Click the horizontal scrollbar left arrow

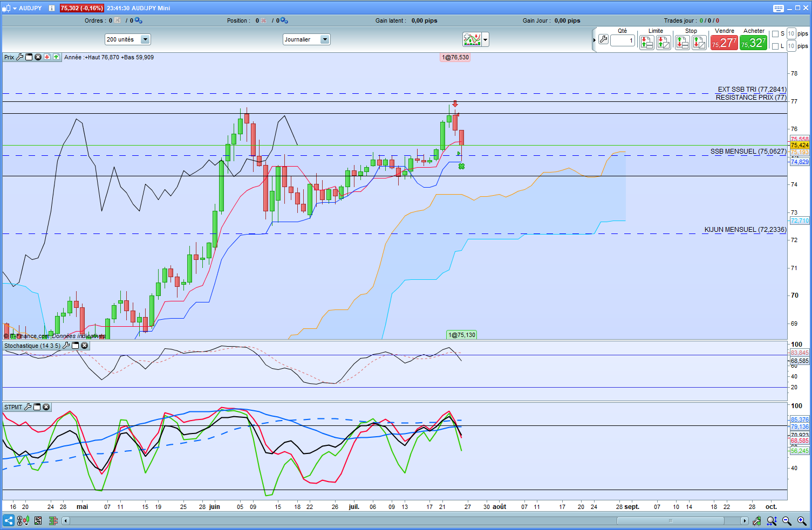(x=66, y=521)
